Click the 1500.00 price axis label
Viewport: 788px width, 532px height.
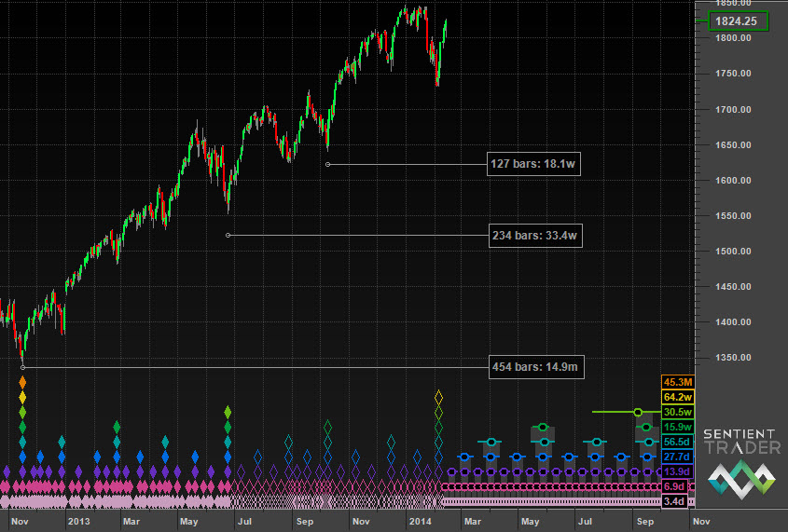[x=733, y=251]
